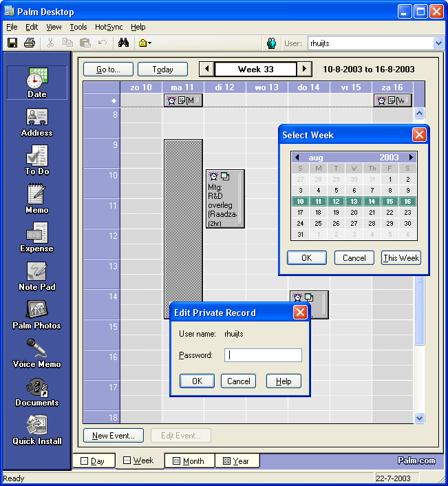The width and height of the screenshot is (448, 486).
Task: Select day 27 of August in Select Week calendar
Action: coord(354,224)
